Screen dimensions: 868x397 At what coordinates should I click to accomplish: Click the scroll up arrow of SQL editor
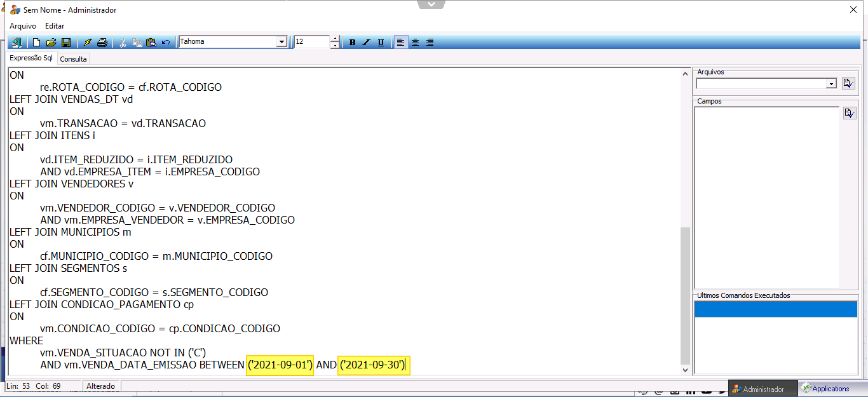click(684, 73)
